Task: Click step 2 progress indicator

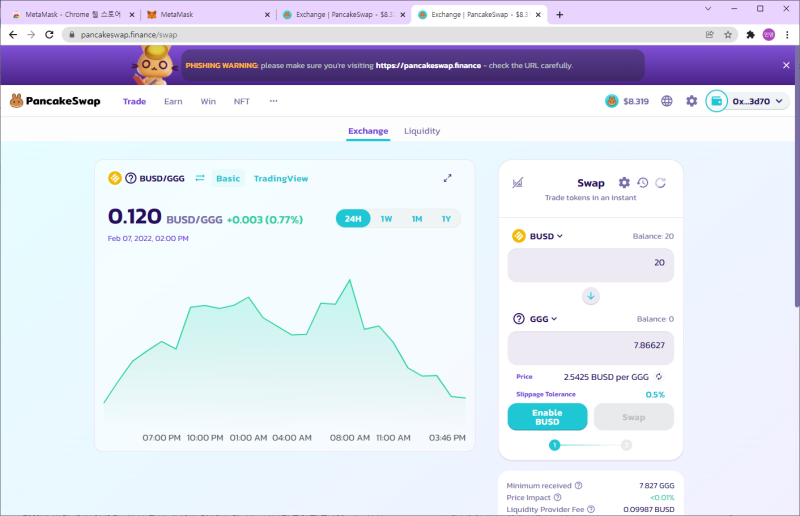Action: click(x=627, y=445)
